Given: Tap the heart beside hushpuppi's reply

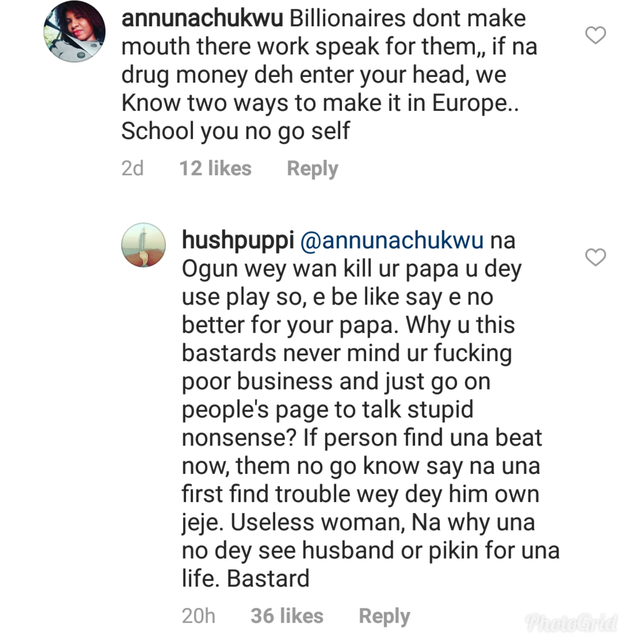Looking at the screenshot, I should 595,257.
